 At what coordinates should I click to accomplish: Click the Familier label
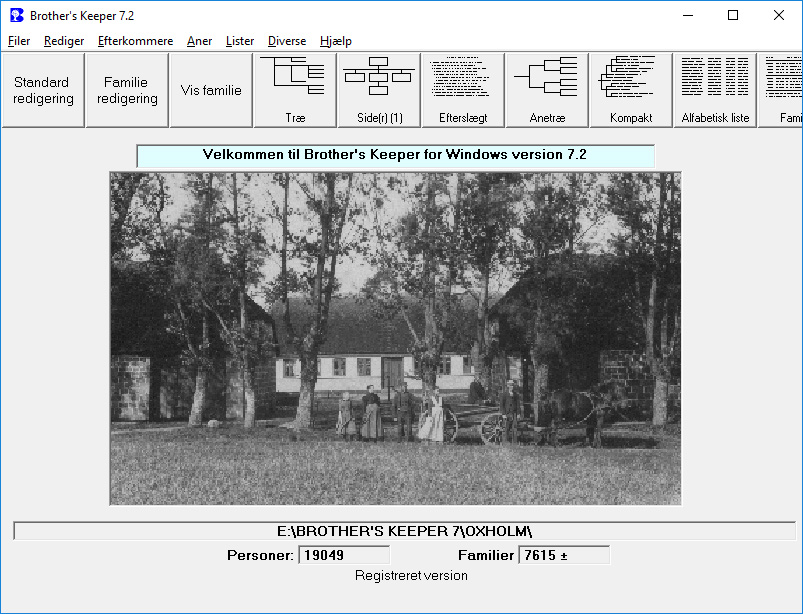tap(486, 555)
